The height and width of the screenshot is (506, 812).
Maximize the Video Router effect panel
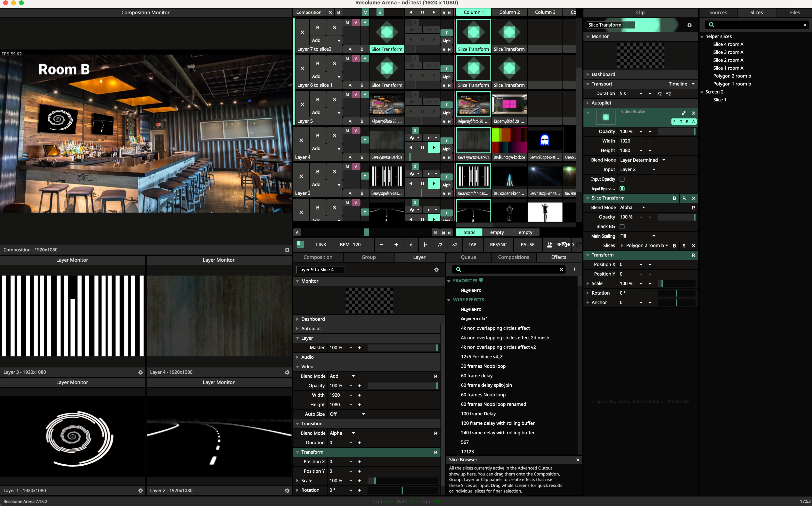[x=684, y=113]
